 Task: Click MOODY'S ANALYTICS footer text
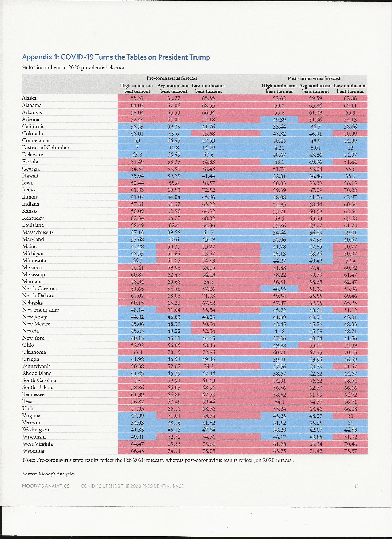pyautogui.click(x=46, y=486)
